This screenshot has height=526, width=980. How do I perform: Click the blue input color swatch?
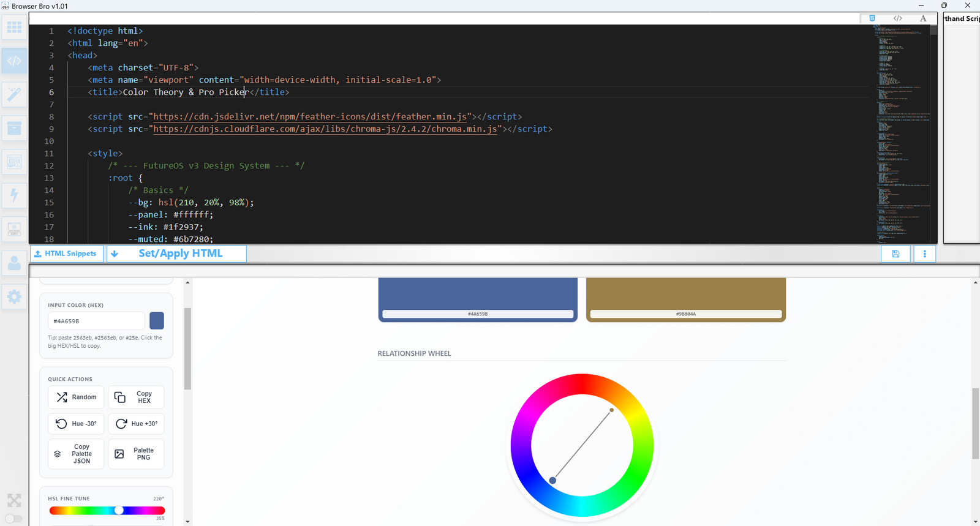(x=157, y=321)
